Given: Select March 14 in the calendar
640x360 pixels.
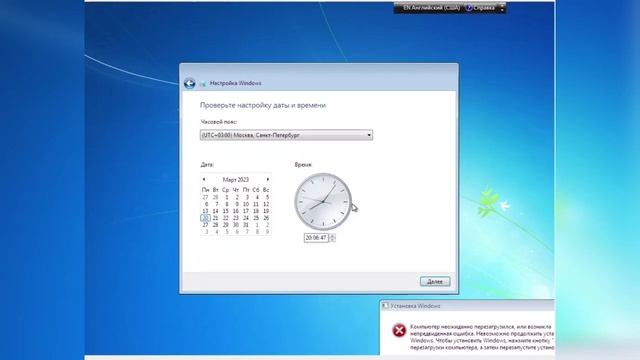Looking at the screenshot, I should tap(216, 211).
